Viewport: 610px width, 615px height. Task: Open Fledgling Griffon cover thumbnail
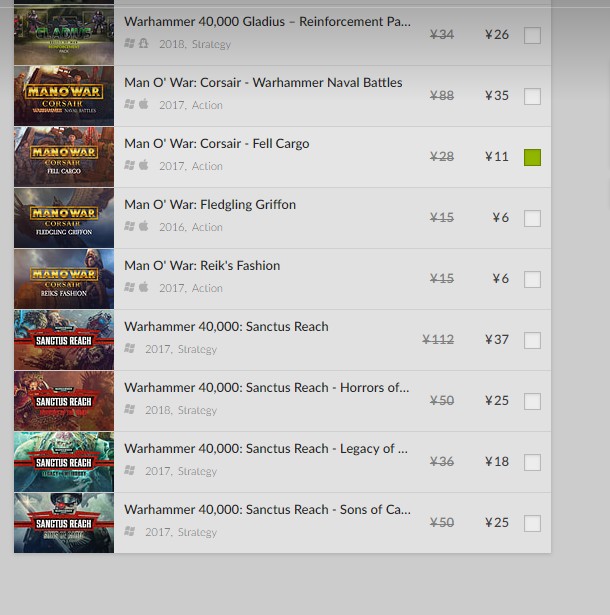pos(64,218)
